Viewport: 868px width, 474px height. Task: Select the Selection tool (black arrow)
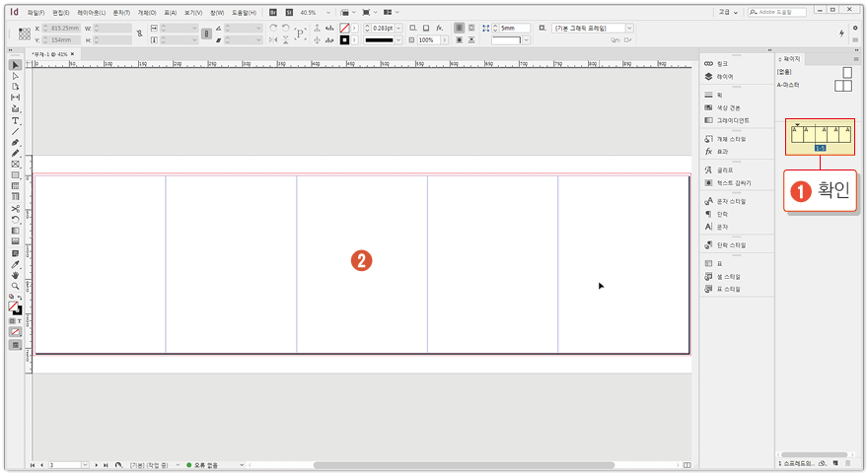(x=16, y=65)
